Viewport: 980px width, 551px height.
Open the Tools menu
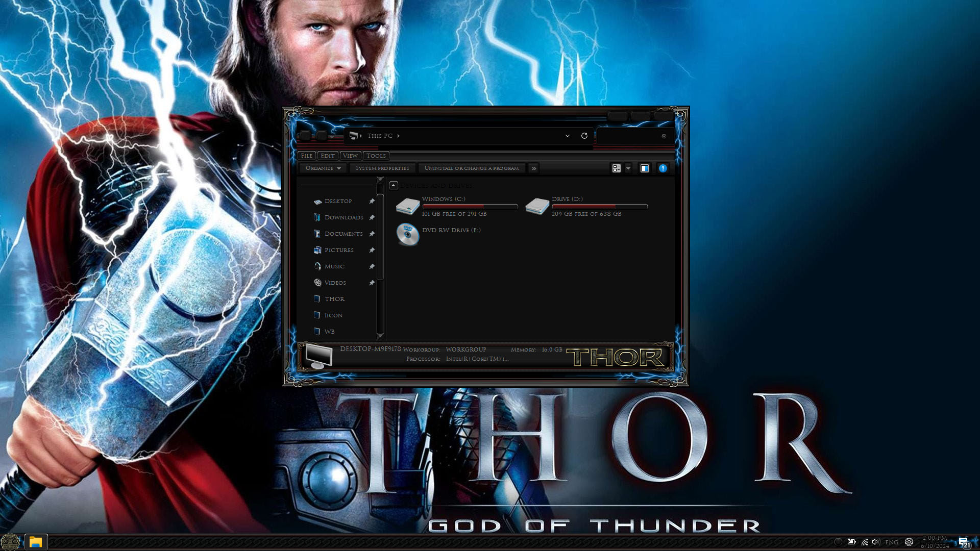[x=376, y=156]
